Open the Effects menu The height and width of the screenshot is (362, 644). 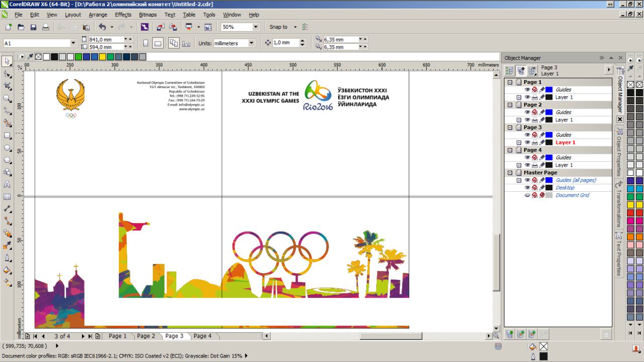123,15
